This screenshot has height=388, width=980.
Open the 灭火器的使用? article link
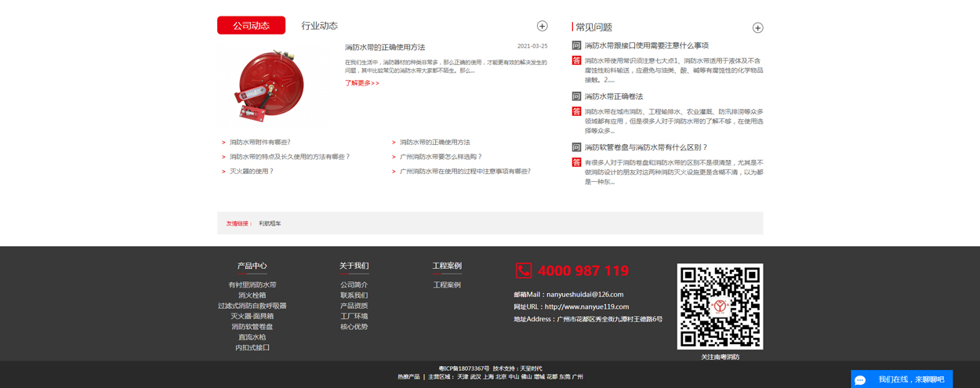pyautogui.click(x=251, y=171)
